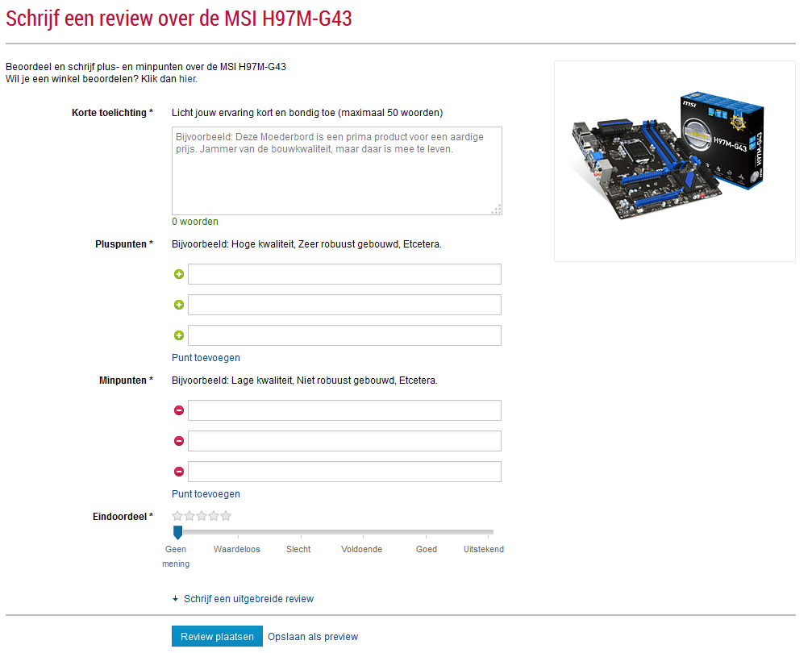Click the Eindoordeel slider handle
Screen dimensions: 812x653
point(177,532)
